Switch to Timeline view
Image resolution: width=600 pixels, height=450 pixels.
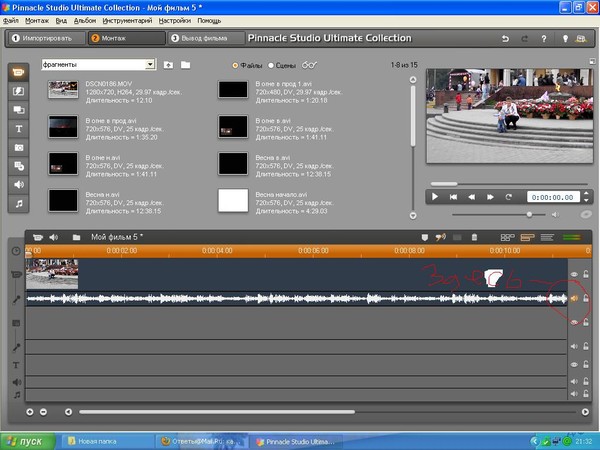pos(527,238)
